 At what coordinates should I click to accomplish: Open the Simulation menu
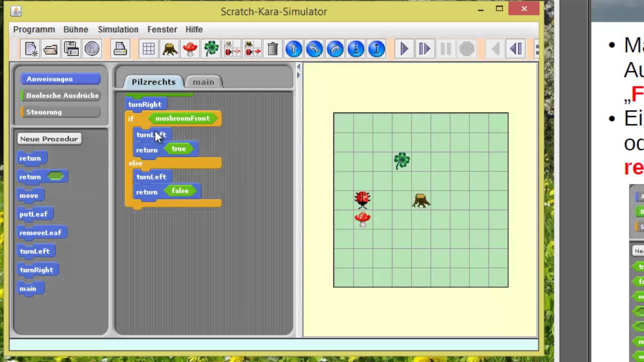pyautogui.click(x=118, y=29)
